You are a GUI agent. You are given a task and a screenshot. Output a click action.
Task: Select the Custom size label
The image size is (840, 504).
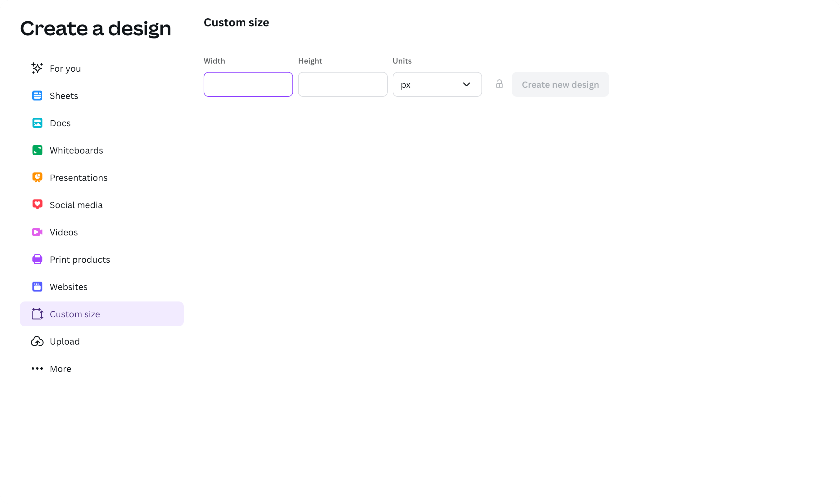[75, 314]
